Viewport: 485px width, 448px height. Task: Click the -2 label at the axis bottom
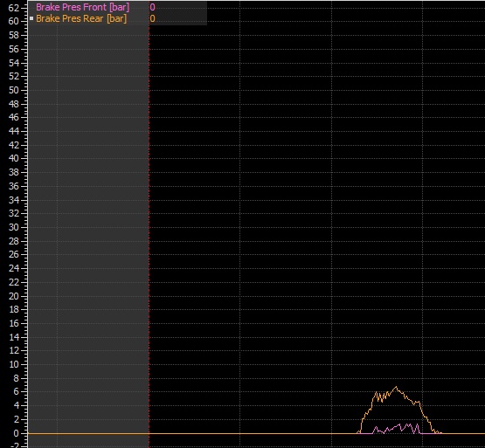(x=15, y=445)
